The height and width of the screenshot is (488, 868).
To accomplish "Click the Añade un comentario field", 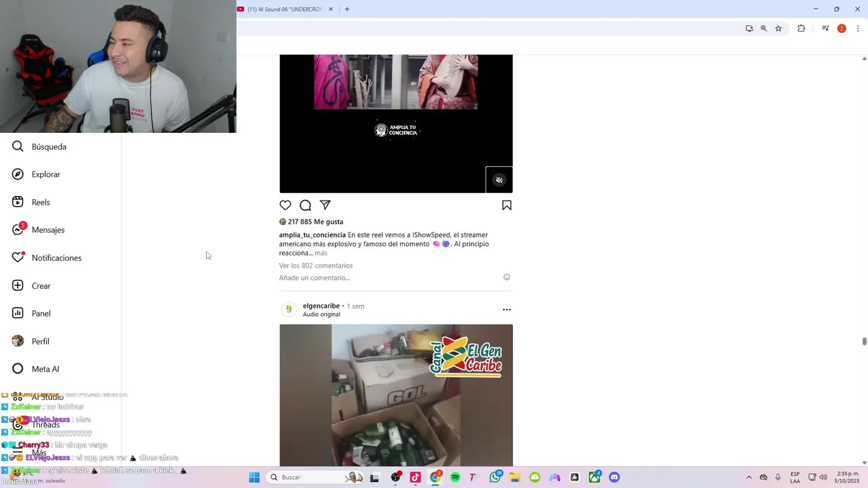I will click(315, 278).
